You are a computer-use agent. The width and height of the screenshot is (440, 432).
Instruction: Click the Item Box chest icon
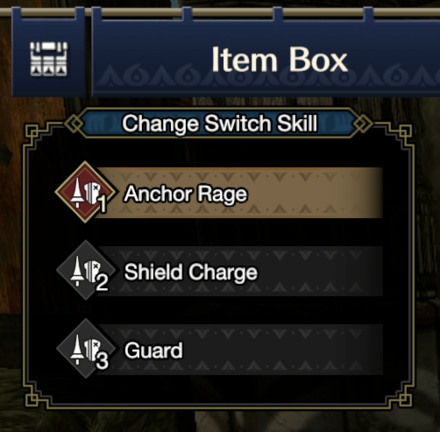tap(49, 59)
